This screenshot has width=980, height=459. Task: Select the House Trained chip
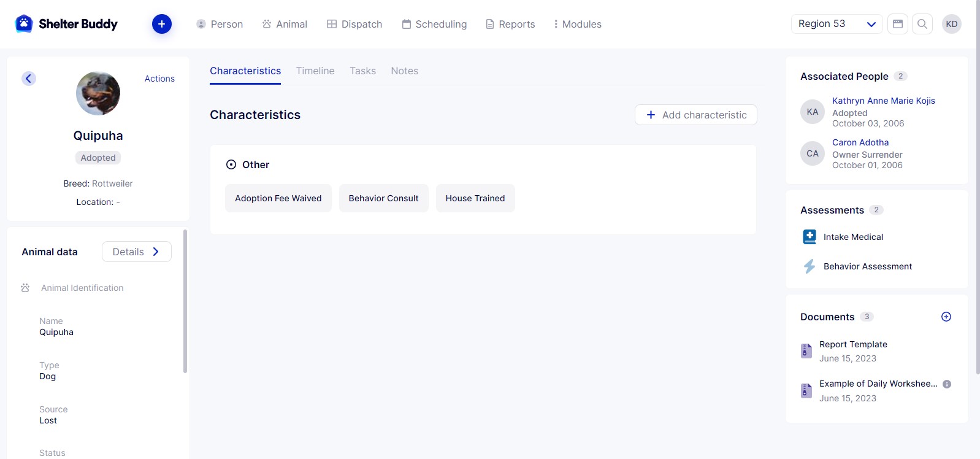(475, 198)
